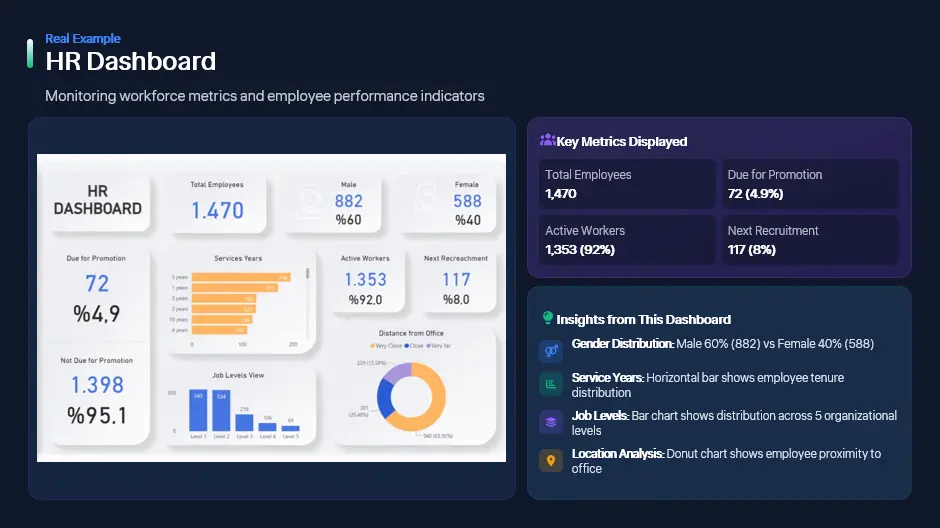Click the Level 2 bar in Job Levels View
Image resolution: width=940 pixels, height=528 pixels.
(x=221, y=411)
